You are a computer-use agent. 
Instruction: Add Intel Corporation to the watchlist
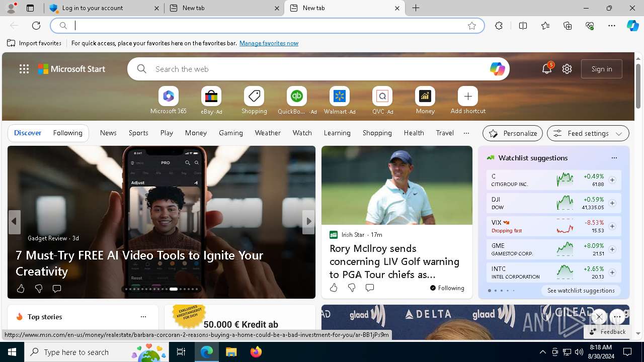[612, 273]
